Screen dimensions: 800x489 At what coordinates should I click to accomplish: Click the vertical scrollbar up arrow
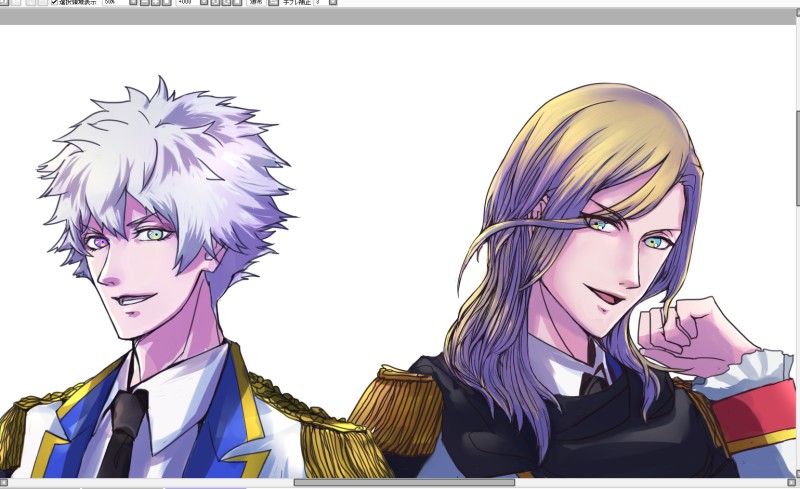coord(798,13)
